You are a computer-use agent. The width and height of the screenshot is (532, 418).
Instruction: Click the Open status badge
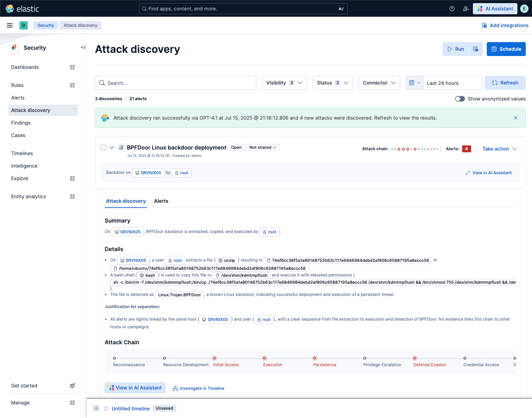point(236,147)
